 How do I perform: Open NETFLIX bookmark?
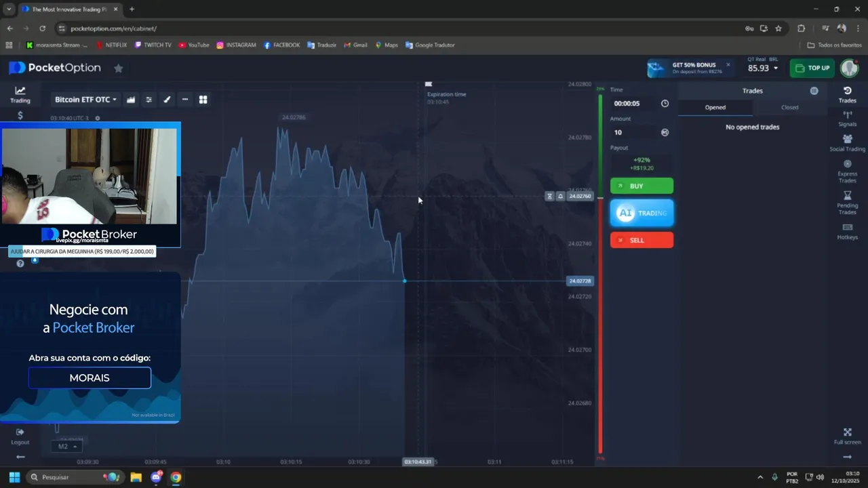[x=111, y=45]
